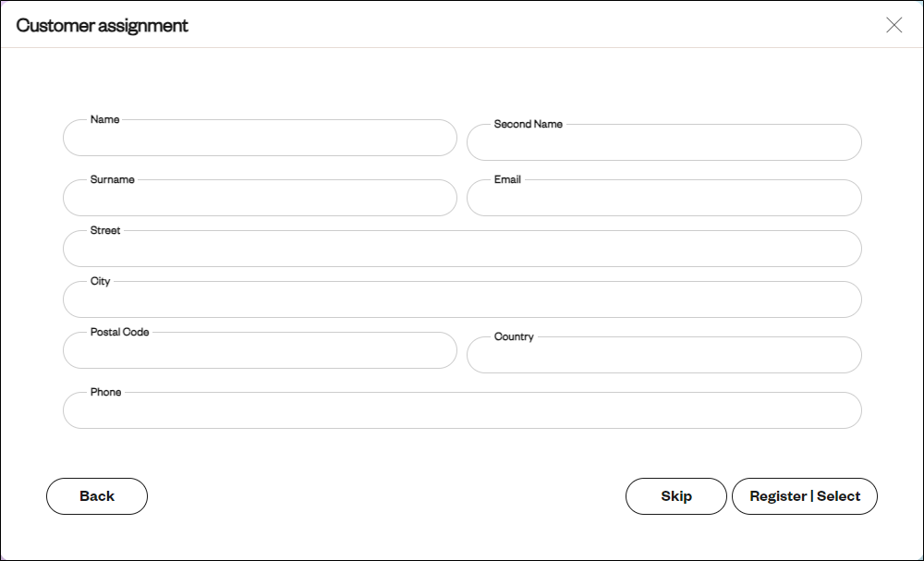The image size is (924, 561).
Task: Click the Country input field
Action: pos(664,355)
